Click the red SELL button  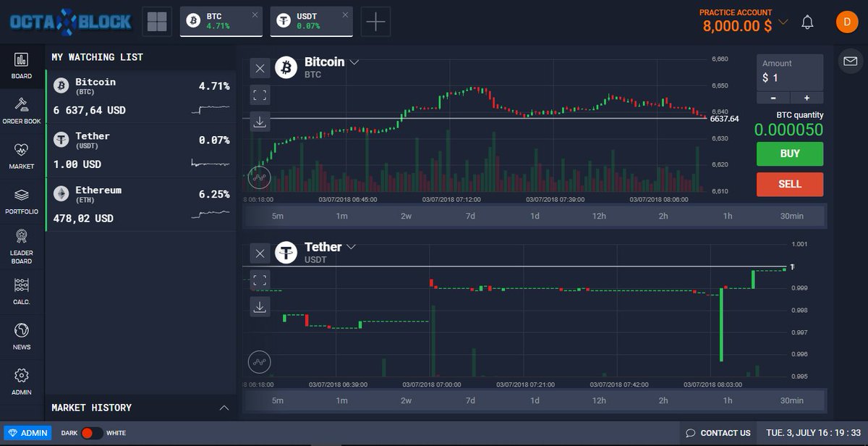[790, 184]
